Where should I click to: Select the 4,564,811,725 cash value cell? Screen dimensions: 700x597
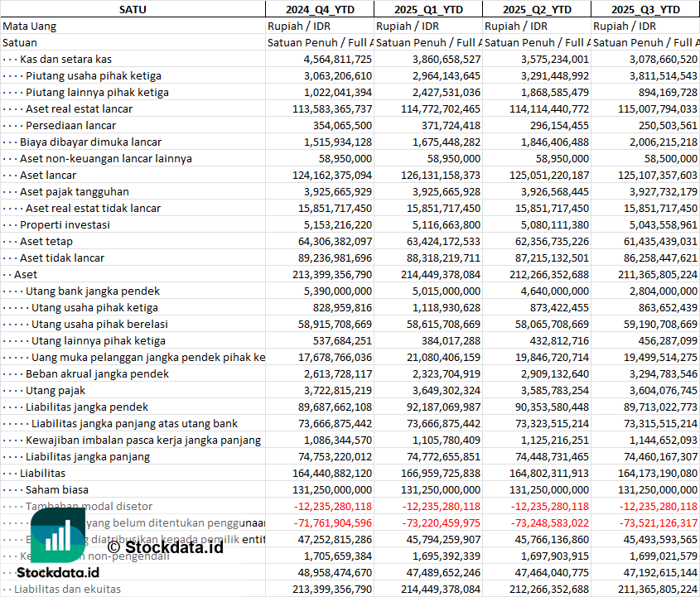(x=329, y=60)
